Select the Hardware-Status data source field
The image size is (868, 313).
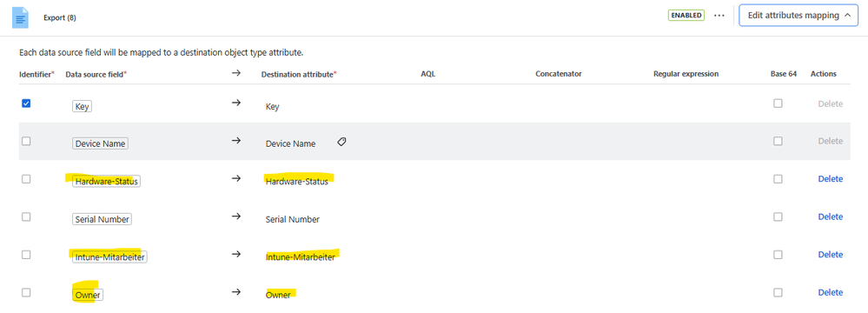tap(106, 181)
